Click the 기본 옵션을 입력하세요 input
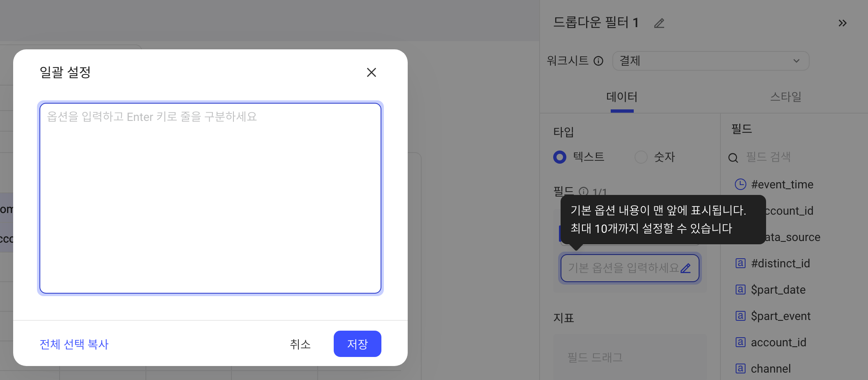The width and height of the screenshot is (868, 380). point(630,268)
